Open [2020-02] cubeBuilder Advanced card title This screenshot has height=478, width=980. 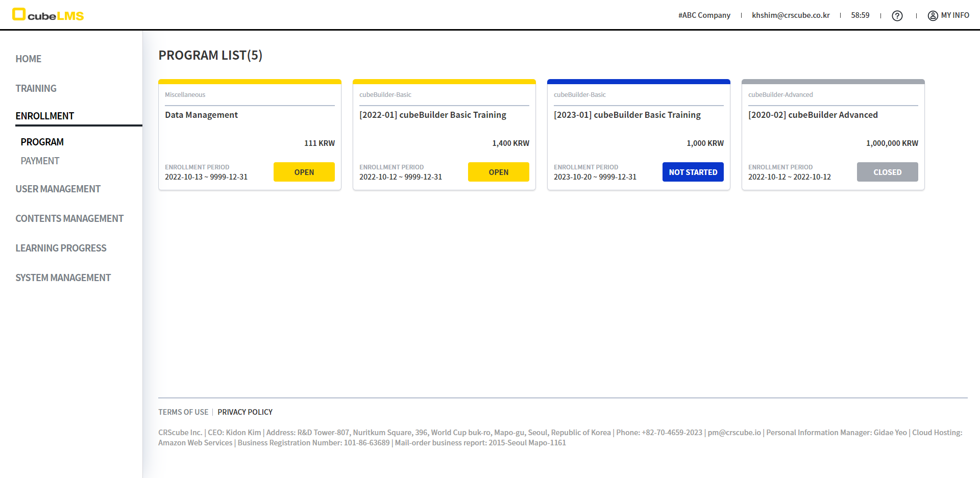coord(813,115)
